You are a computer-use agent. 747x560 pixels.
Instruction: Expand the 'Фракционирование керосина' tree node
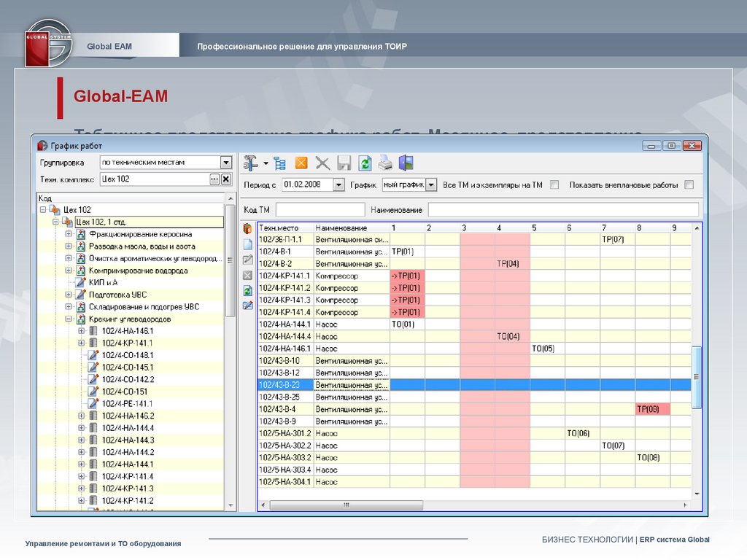[69, 234]
